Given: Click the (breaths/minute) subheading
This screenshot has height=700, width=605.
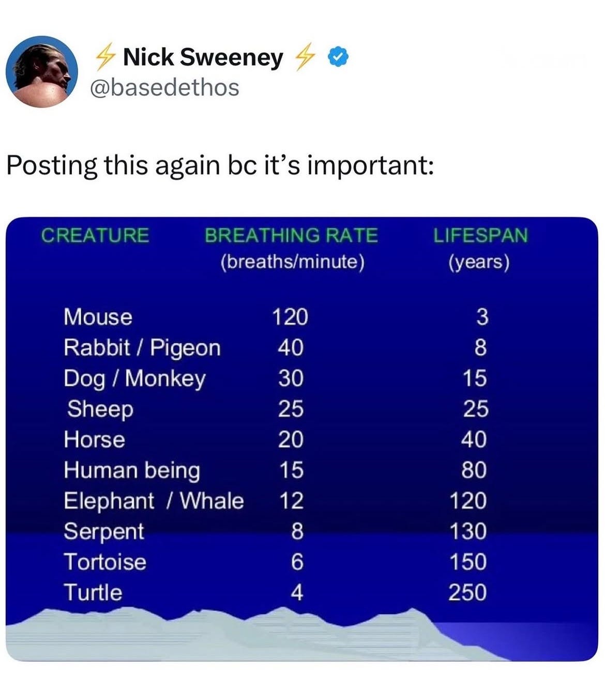Looking at the screenshot, I should click(x=293, y=262).
